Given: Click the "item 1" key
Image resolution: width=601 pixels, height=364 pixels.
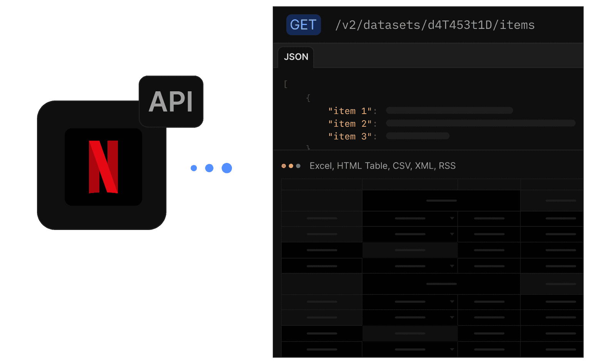Looking at the screenshot, I should (x=350, y=111).
